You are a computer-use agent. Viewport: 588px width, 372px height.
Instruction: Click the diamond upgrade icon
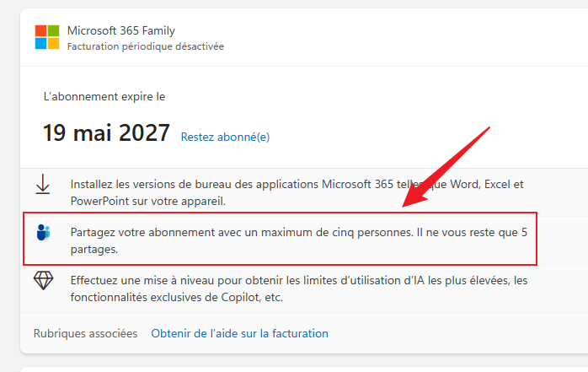click(x=44, y=280)
